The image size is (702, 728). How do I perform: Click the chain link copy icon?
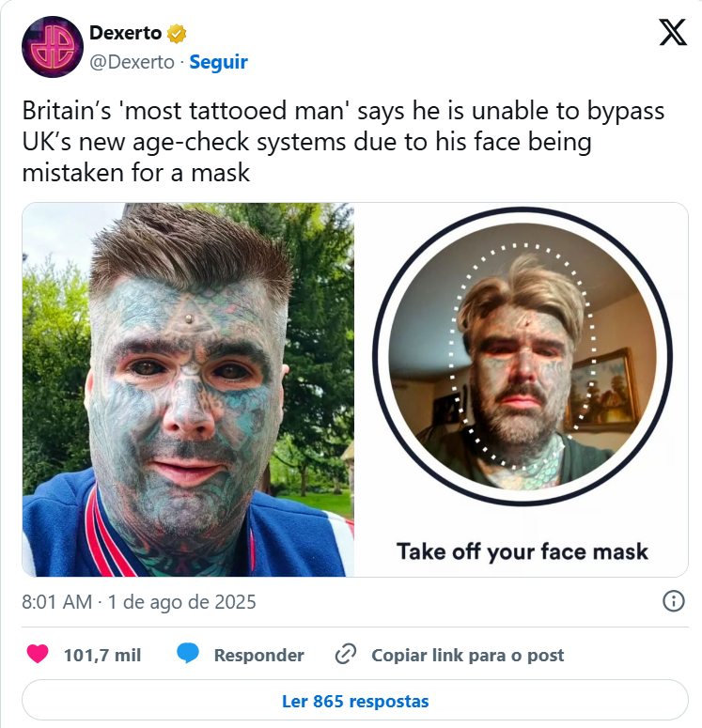[x=346, y=654]
